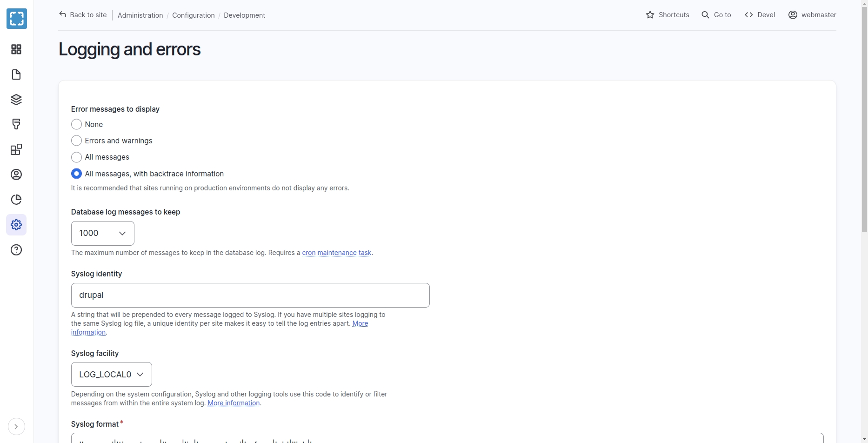
Task: Open the Reports pie chart icon
Action: [16, 200]
